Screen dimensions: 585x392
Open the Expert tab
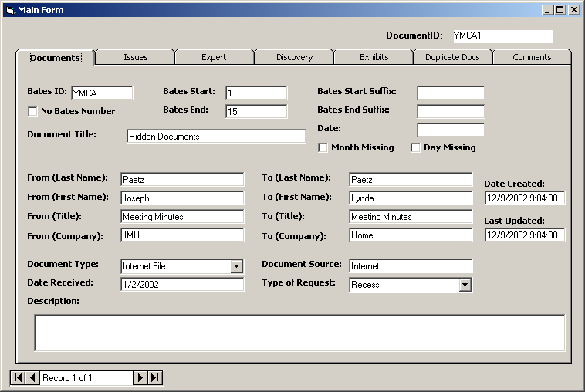214,57
